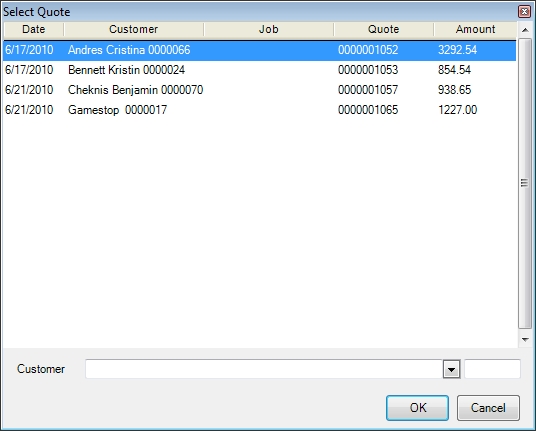Close the Select Quote dialog
This screenshot has width=536, height=431.
coord(524,12)
